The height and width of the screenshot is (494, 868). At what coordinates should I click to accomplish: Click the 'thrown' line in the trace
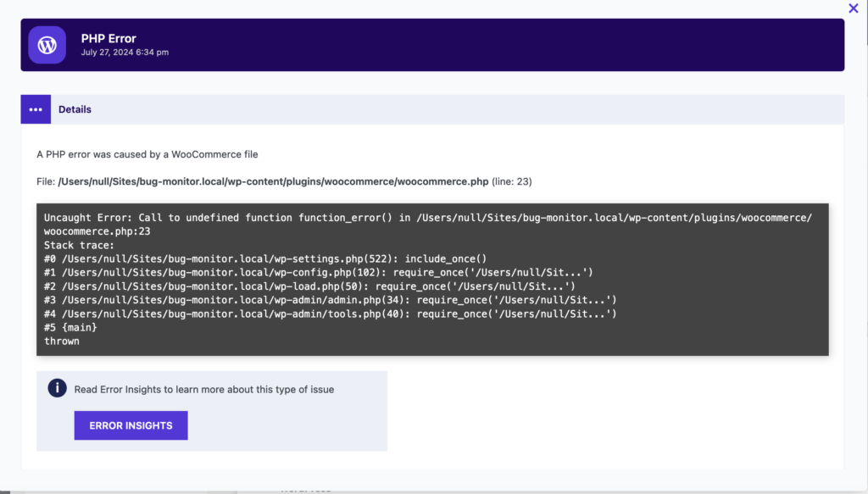point(62,341)
